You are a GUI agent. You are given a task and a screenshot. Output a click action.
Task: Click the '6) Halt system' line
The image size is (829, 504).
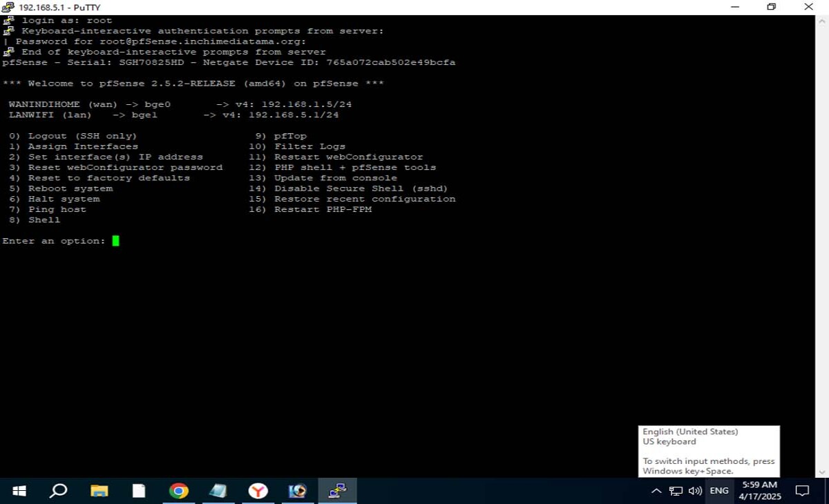(54, 199)
